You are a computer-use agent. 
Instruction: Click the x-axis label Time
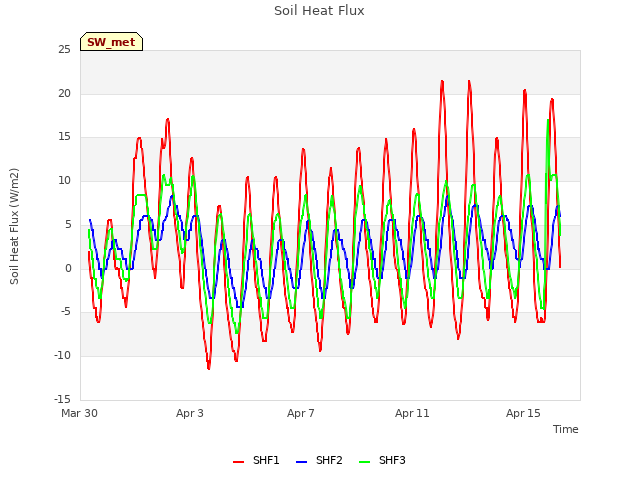(x=565, y=429)
